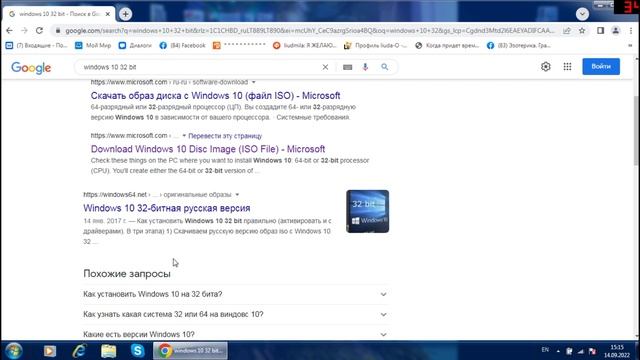Open Chrome's three-dot menu

[x=631, y=31]
